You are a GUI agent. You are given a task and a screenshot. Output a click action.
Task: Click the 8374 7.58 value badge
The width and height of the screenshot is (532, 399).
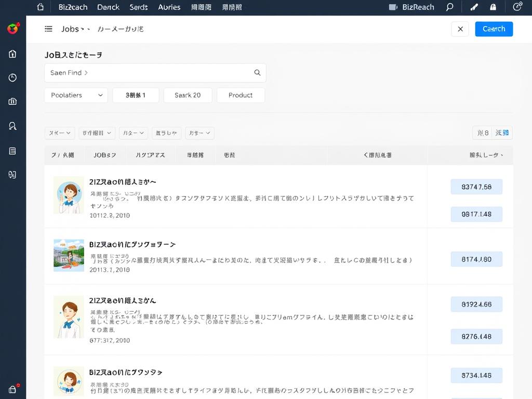[476, 187]
